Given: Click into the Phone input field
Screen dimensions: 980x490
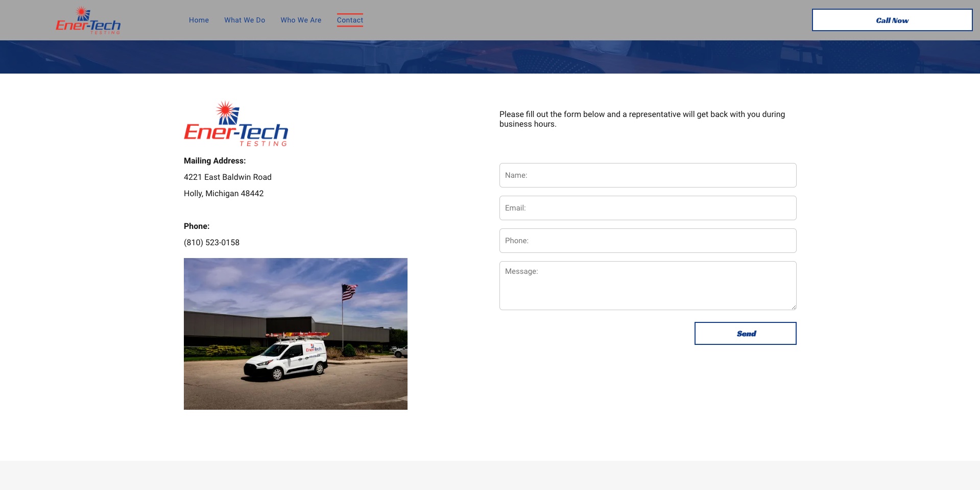Looking at the screenshot, I should [x=648, y=241].
